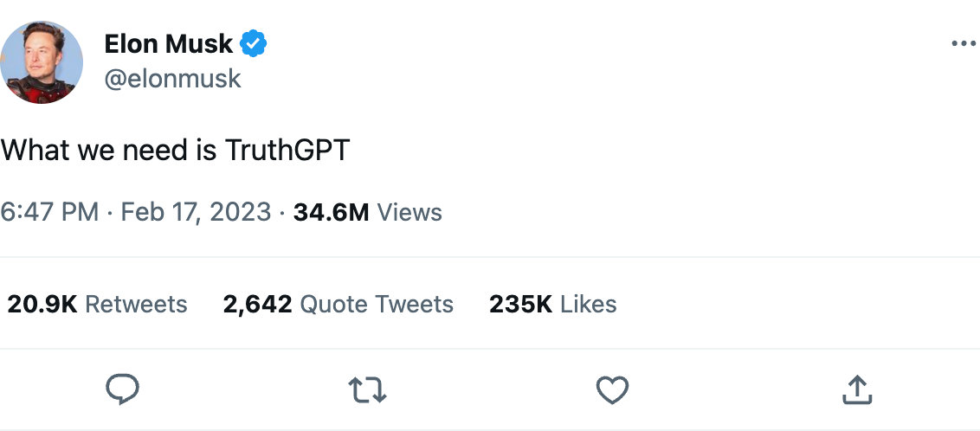Click the "What we need is" text
The height and width of the screenshot is (431, 980).
108,150
